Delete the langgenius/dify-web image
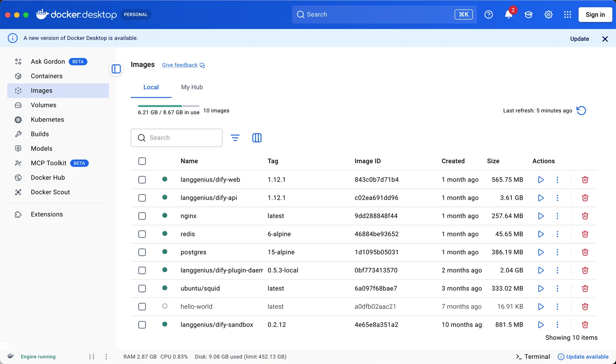 coord(585,180)
